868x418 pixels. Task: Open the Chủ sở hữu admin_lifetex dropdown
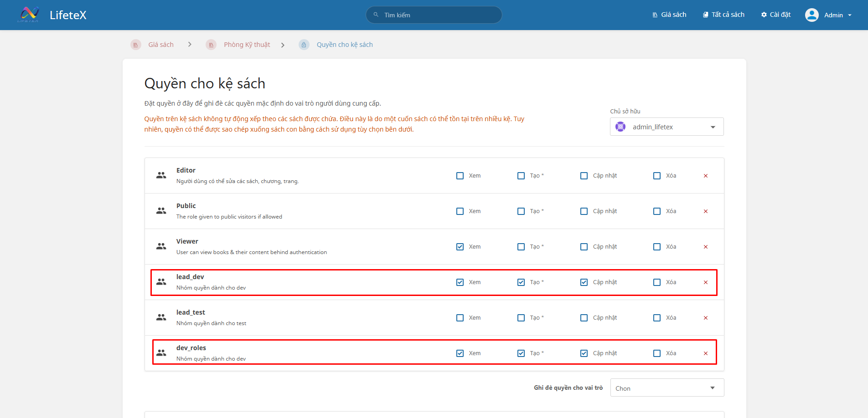pyautogui.click(x=666, y=127)
